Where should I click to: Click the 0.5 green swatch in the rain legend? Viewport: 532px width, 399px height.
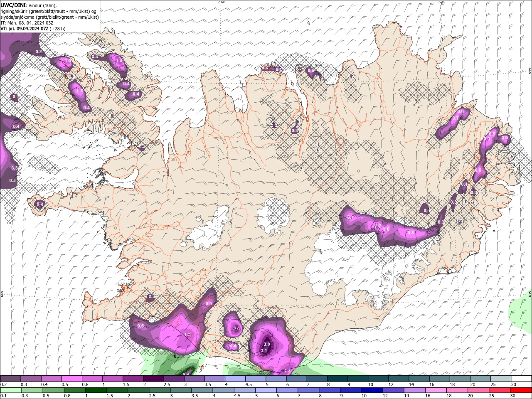click(x=53, y=390)
